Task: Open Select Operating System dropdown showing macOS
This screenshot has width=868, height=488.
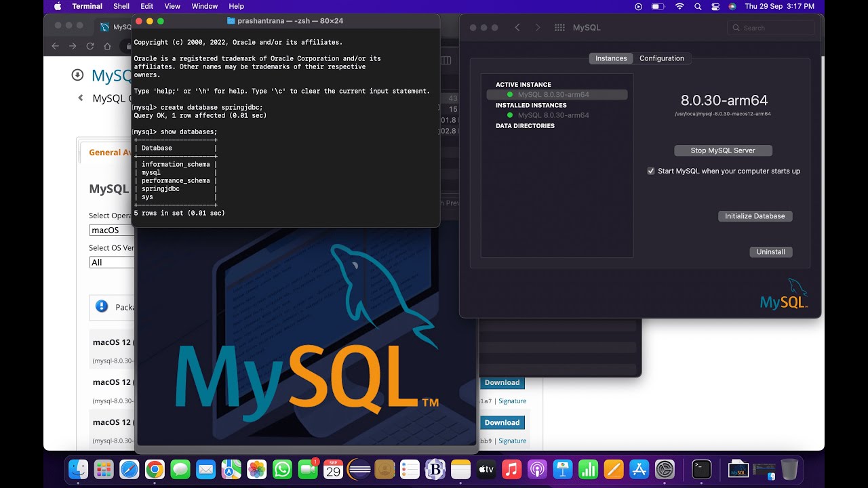Action: [x=112, y=230]
